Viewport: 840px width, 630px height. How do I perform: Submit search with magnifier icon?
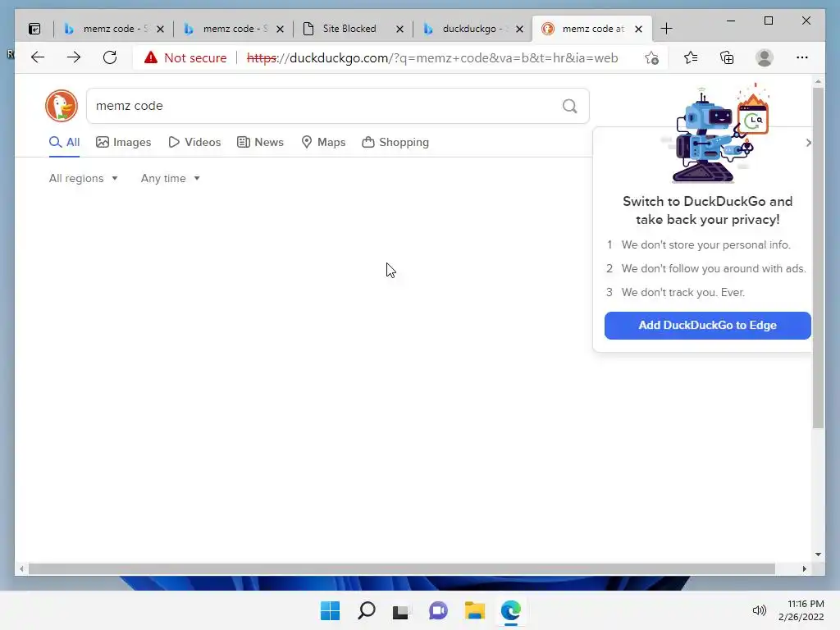[570, 106]
